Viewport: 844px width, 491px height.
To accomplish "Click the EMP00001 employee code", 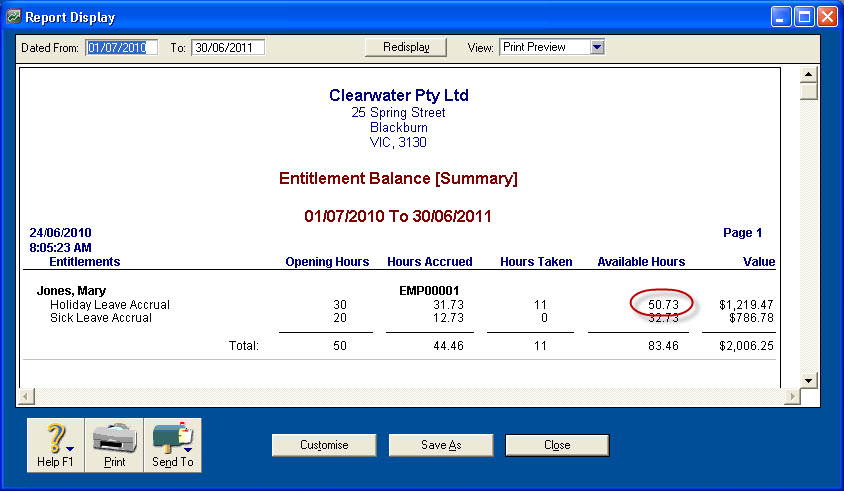I will point(429,291).
